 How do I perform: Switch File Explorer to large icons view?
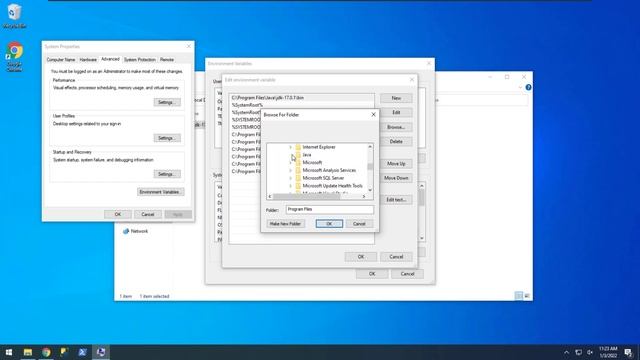527,296
